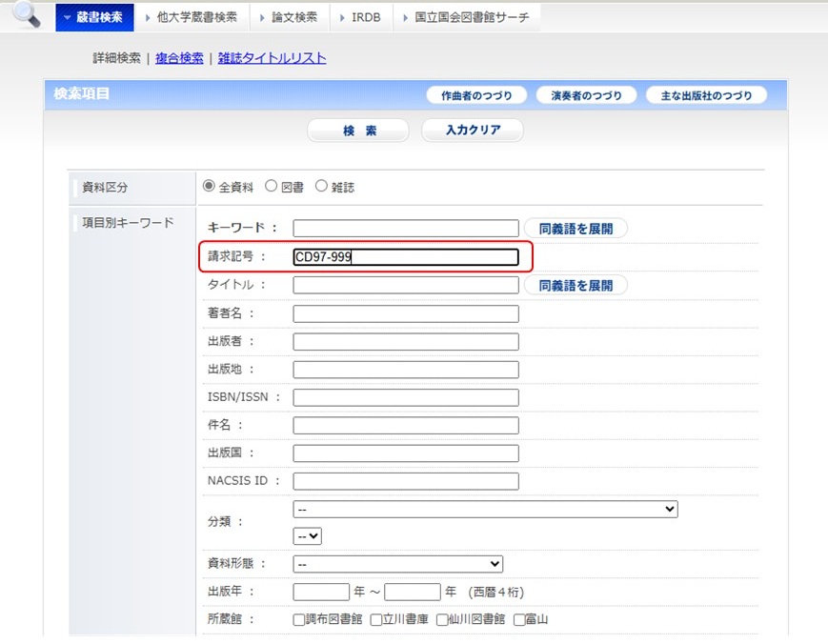Viewport: 828px width, 644px height.
Task: Focus the 出版者 input field
Action: [x=406, y=342]
